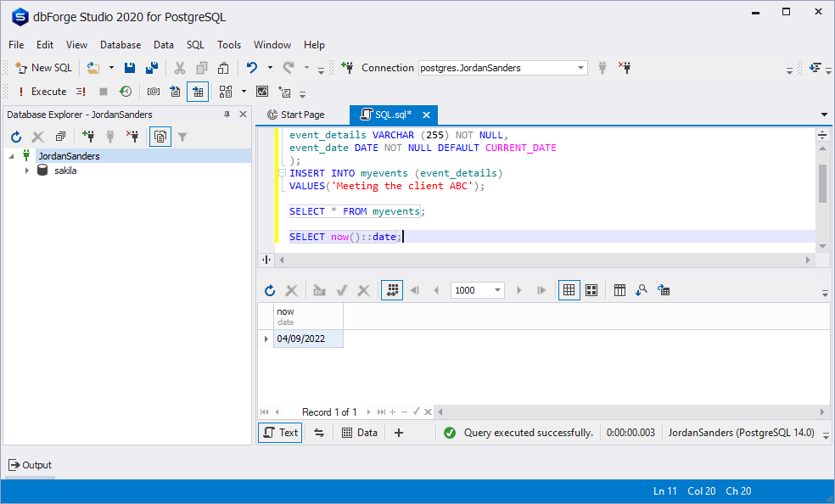This screenshot has width=835, height=504.
Task: Open the connection selector dropdown
Action: 580,67
